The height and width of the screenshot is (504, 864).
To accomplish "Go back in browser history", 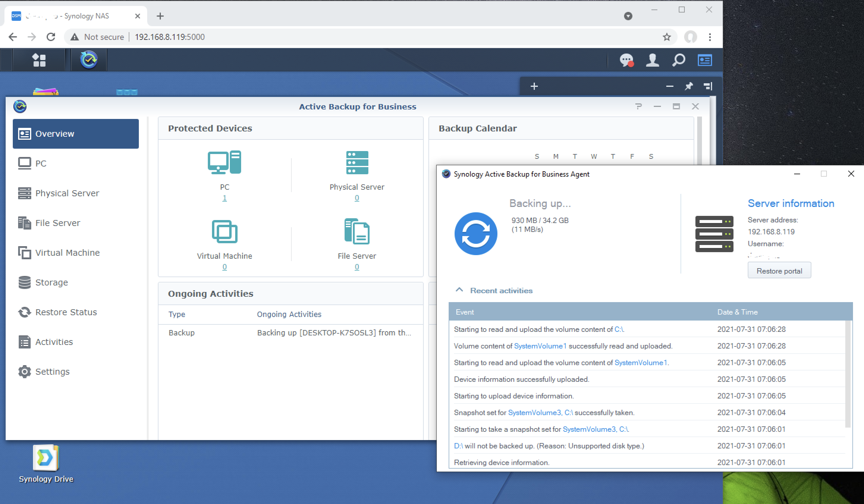I will click(x=13, y=37).
